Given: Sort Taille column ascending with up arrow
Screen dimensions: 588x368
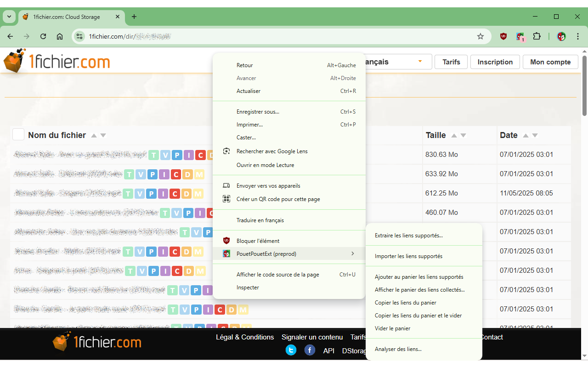Looking at the screenshot, I should (454, 136).
